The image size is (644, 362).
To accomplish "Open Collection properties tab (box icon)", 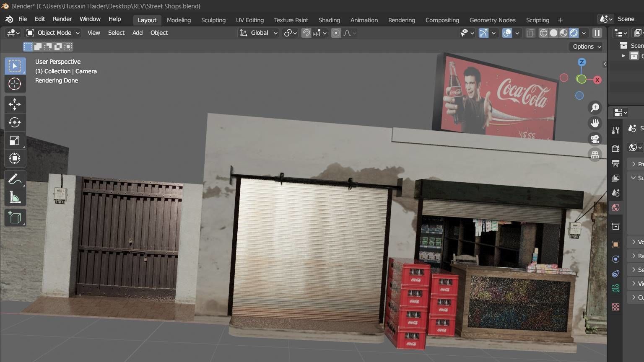I will [x=615, y=226].
